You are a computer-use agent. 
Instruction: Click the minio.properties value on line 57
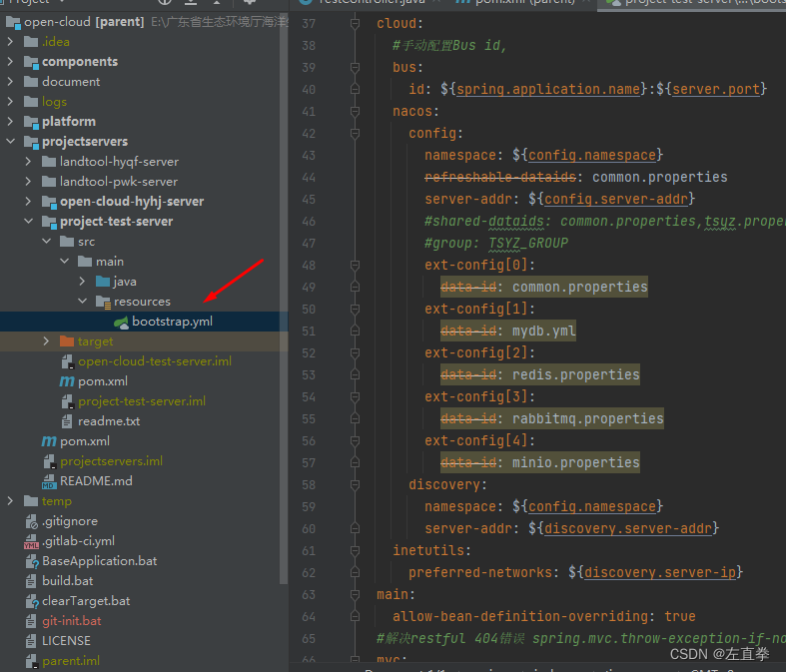575,462
